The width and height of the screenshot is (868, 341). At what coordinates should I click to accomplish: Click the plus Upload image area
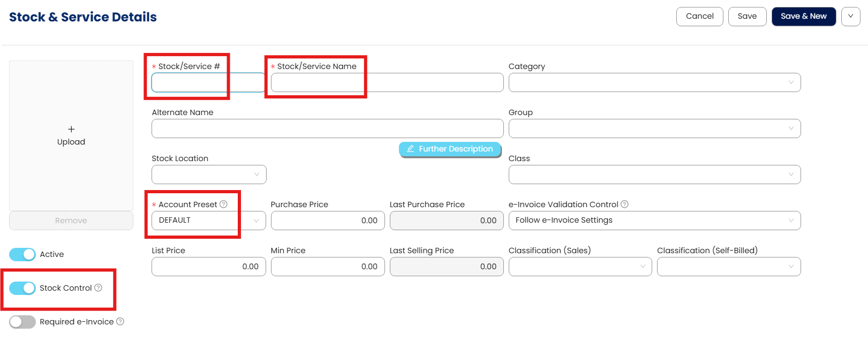point(71,135)
